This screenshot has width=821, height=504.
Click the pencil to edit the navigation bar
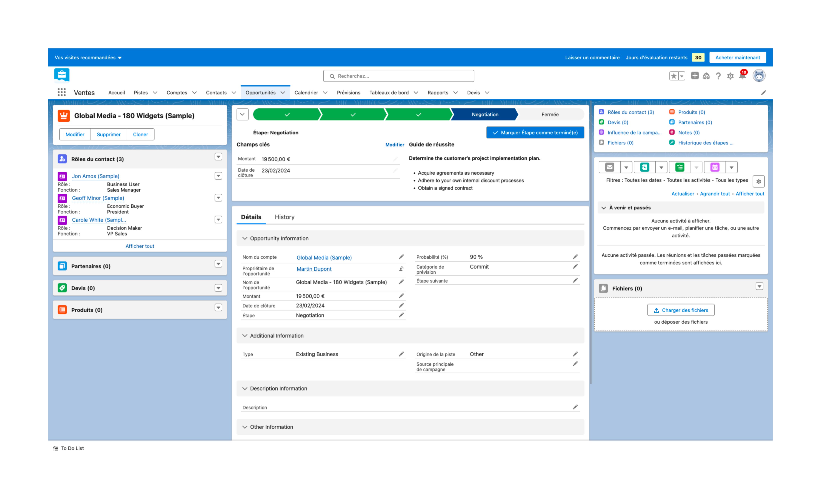(763, 93)
